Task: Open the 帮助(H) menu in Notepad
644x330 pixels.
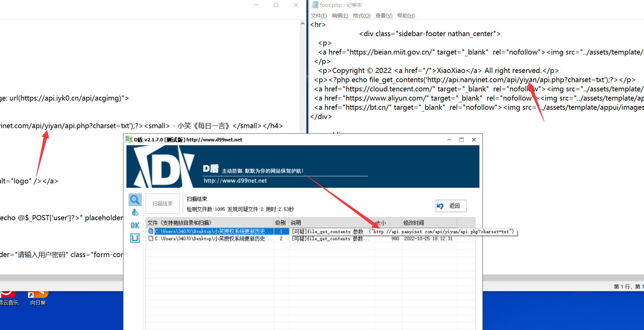Action: pos(406,15)
